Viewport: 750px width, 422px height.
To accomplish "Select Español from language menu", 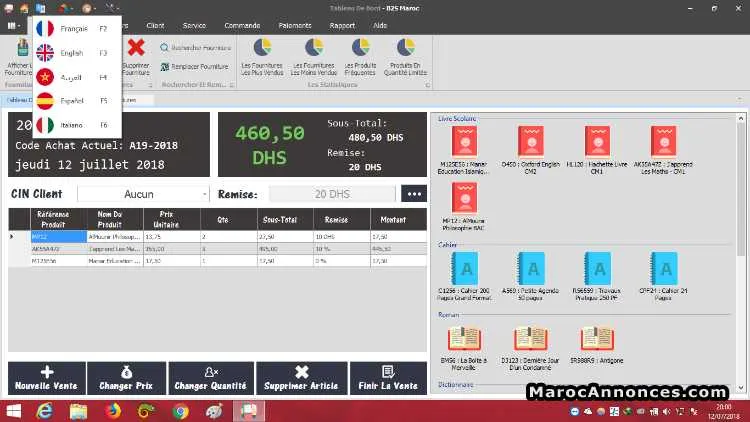I will (x=77, y=101).
